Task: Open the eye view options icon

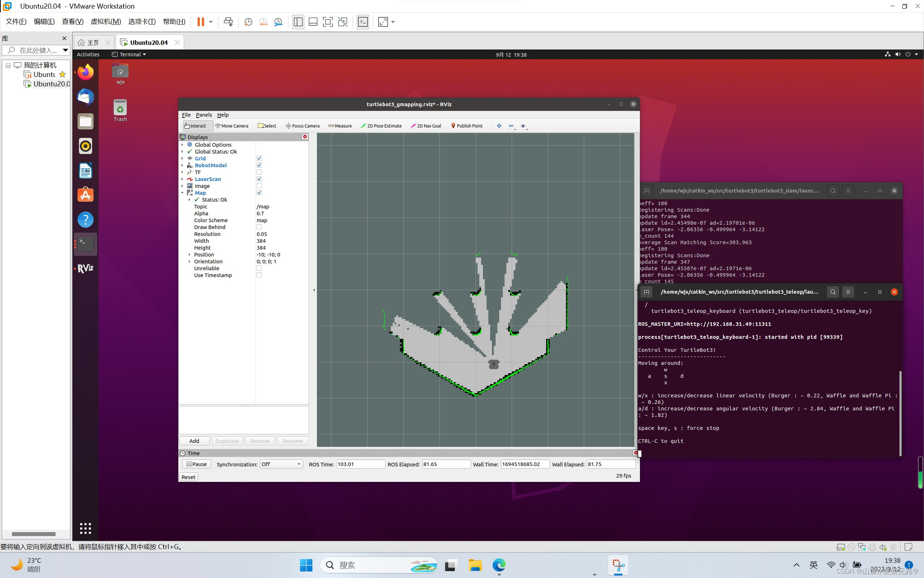Action: tap(523, 126)
